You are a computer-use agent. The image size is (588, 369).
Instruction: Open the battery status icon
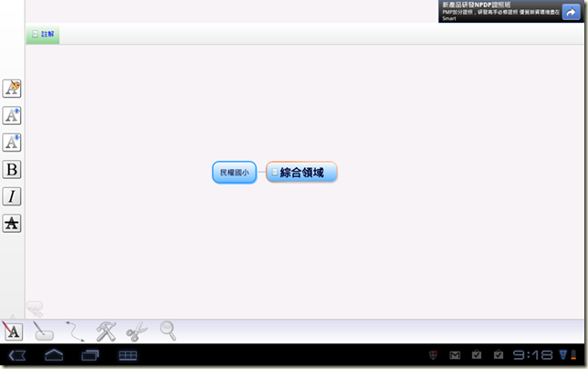point(573,354)
